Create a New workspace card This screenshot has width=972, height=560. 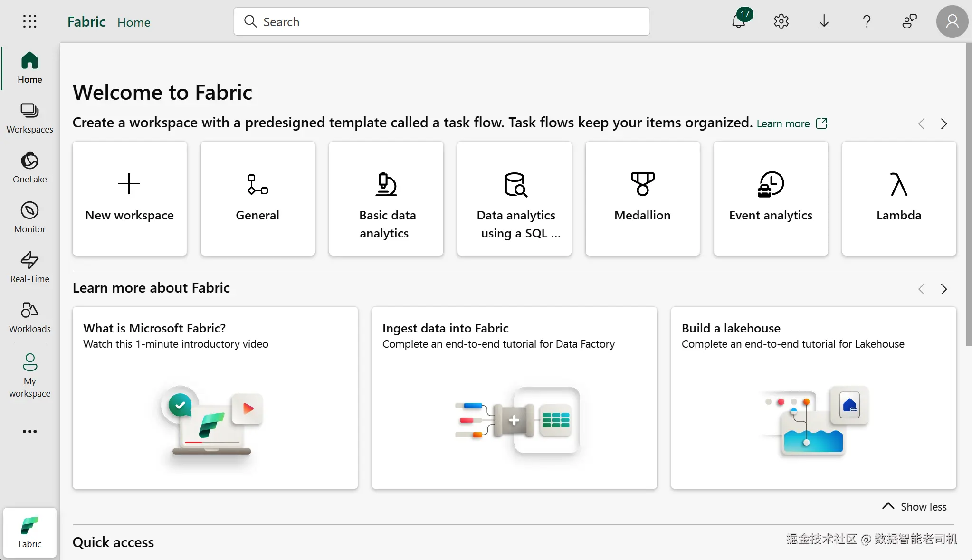coord(129,199)
